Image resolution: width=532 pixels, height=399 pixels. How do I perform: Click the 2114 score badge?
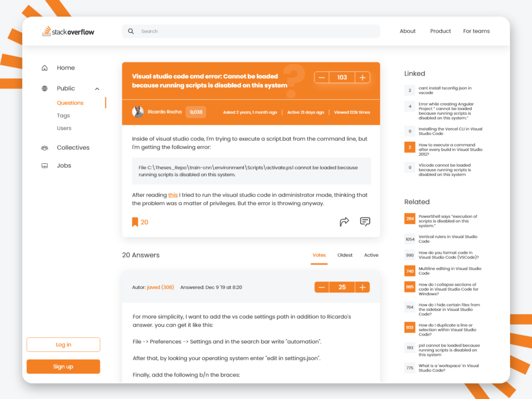(x=410, y=219)
